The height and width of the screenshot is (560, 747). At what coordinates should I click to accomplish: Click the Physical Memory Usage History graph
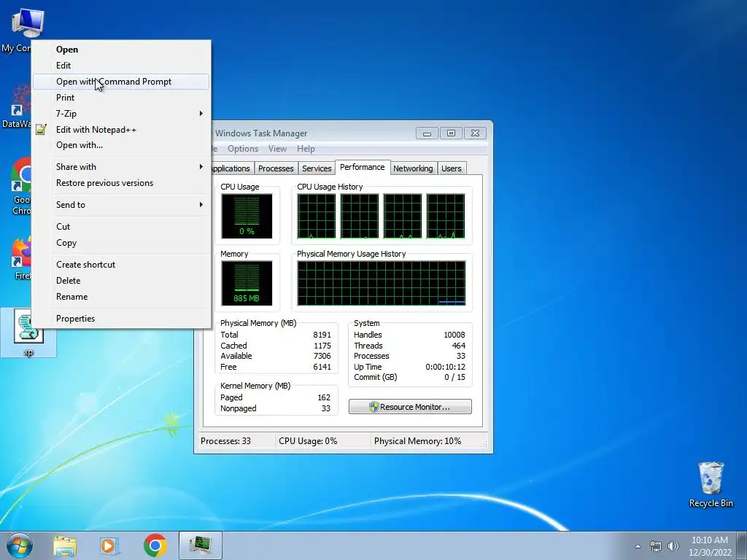tap(381, 283)
